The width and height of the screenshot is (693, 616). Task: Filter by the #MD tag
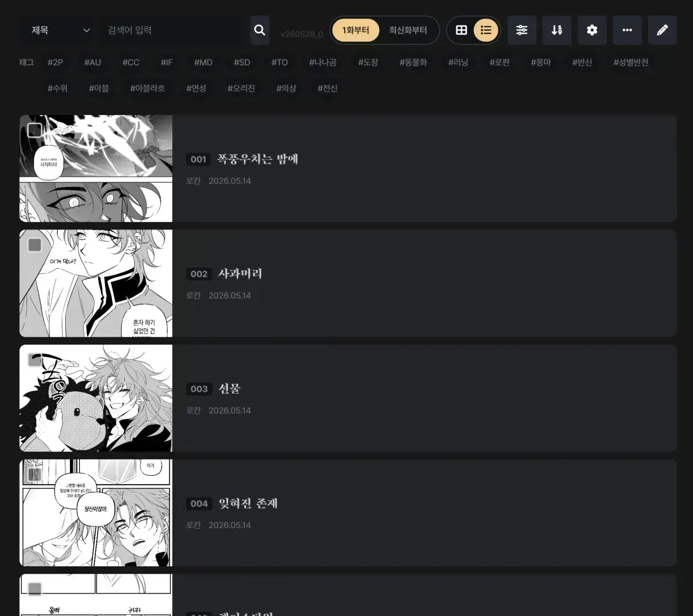point(203,62)
